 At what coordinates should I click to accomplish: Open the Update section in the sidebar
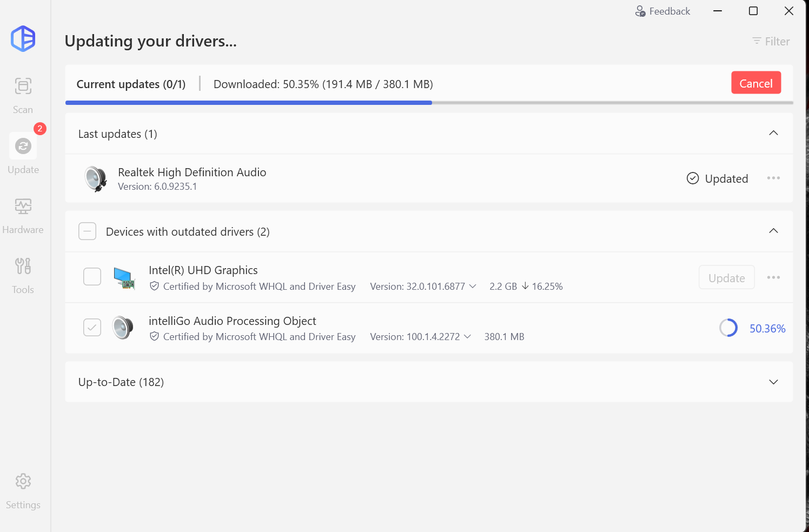(23, 154)
